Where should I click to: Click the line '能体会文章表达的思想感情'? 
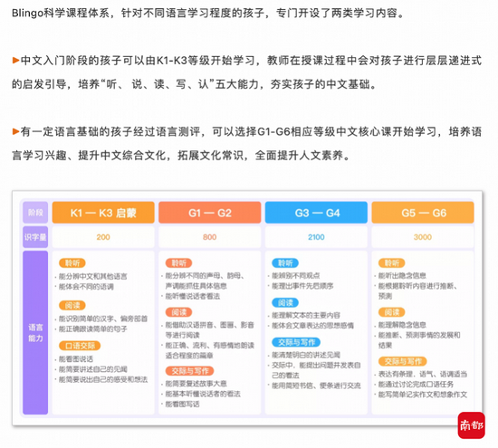click(x=312, y=326)
